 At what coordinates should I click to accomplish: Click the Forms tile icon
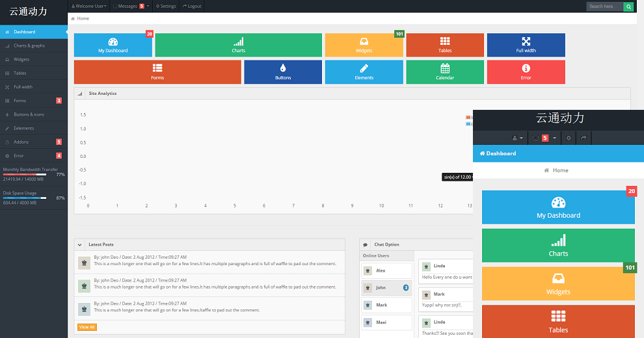(157, 68)
